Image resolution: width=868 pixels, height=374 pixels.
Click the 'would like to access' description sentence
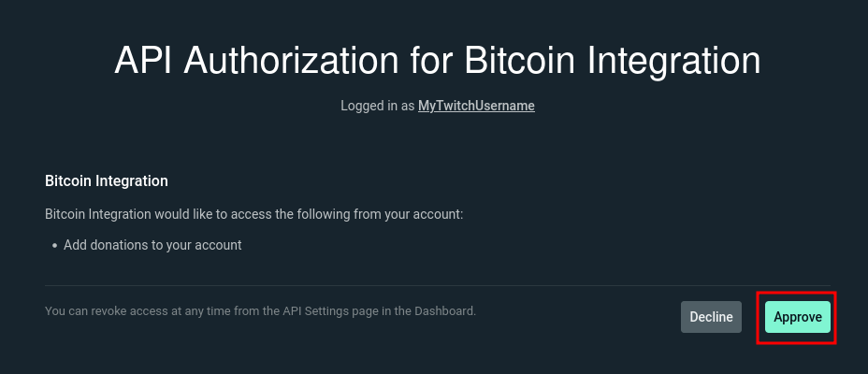coord(253,214)
